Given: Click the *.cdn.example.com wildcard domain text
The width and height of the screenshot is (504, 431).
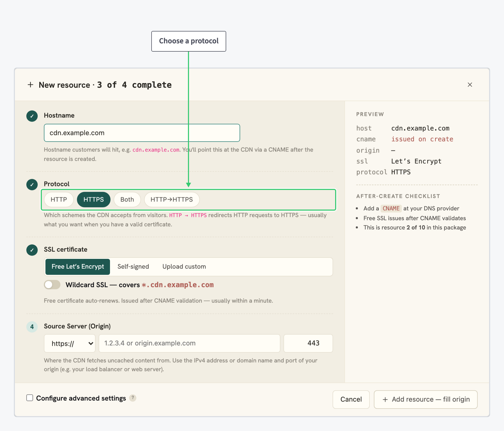Looking at the screenshot, I should [178, 285].
